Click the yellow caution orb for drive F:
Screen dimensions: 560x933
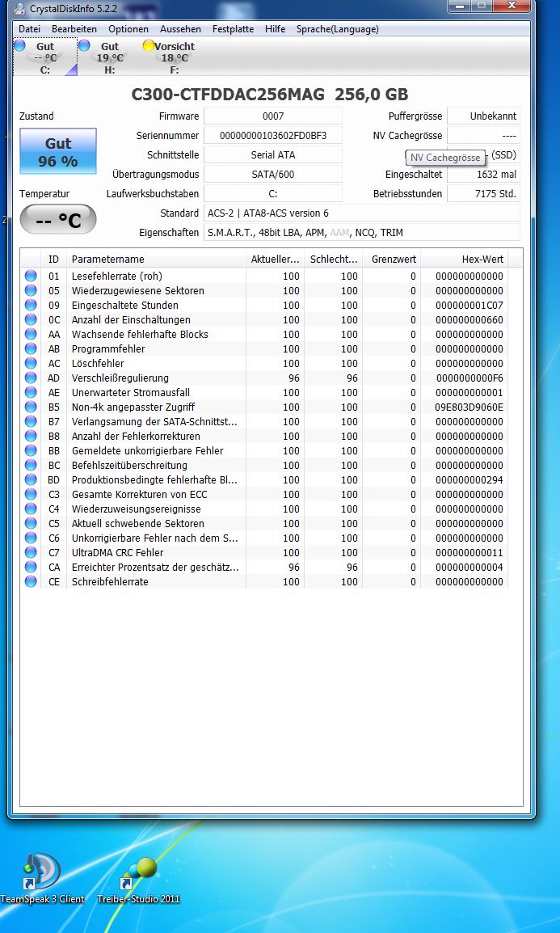149,45
